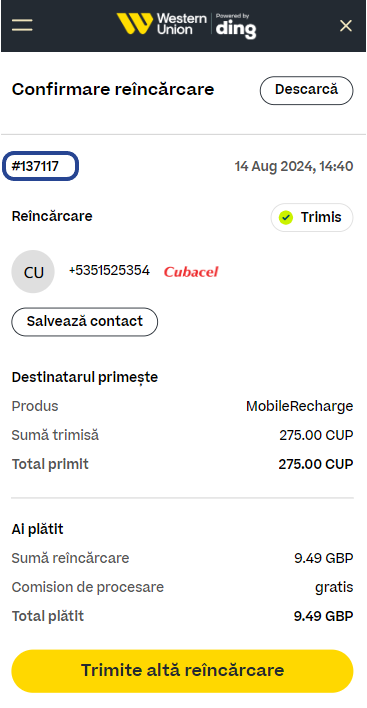
Task: Click the Confirmare reîncărcare heading
Action: [113, 89]
